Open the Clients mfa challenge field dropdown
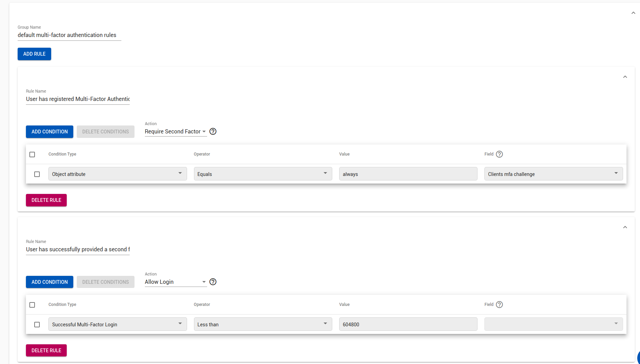640x364 pixels. [553, 174]
